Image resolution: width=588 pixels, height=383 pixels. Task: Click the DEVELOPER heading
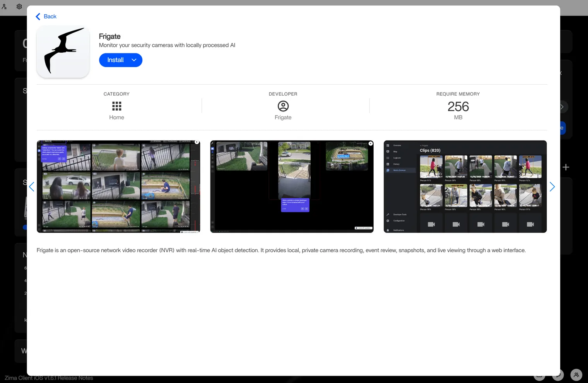[x=283, y=94]
